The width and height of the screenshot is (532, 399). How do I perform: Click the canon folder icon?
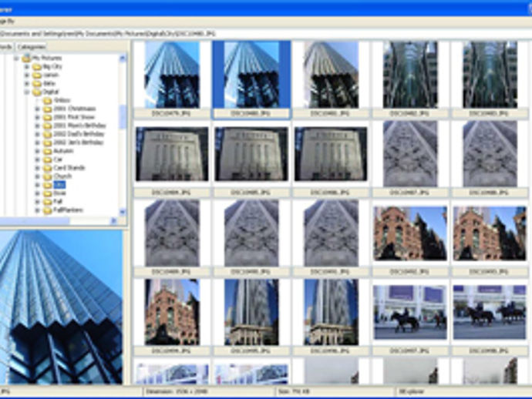pyautogui.click(x=37, y=75)
